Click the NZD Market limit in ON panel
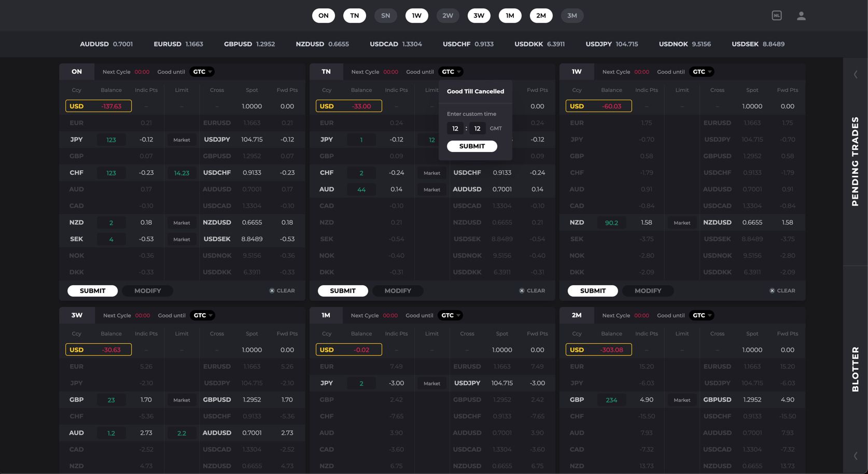 [181, 223]
